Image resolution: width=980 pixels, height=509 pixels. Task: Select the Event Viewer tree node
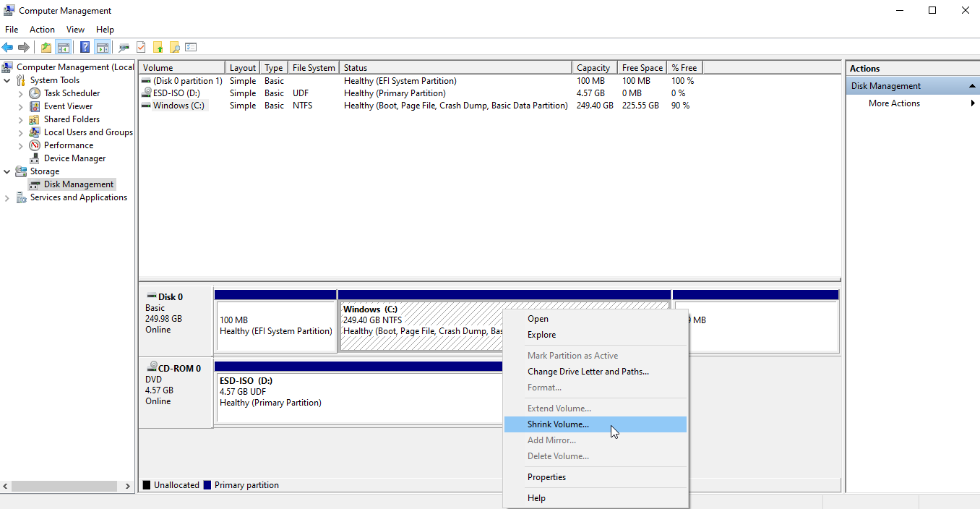tap(68, 106)
